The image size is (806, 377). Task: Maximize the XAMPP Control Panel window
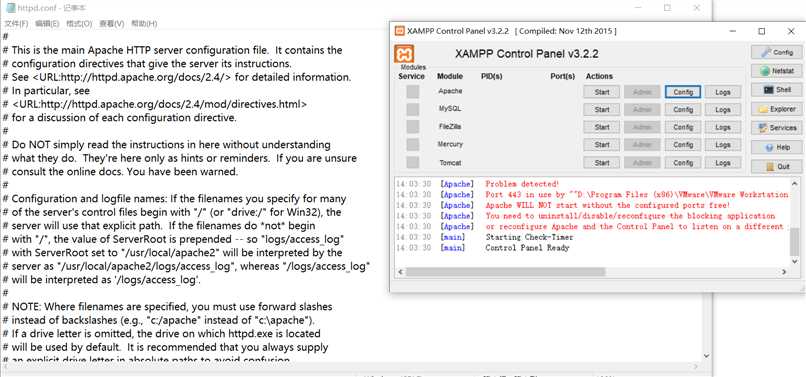[762, 31]
